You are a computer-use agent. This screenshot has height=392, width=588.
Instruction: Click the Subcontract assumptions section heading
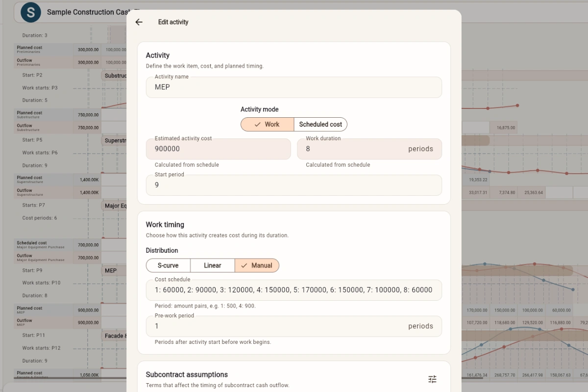click(x=187, y=374)
